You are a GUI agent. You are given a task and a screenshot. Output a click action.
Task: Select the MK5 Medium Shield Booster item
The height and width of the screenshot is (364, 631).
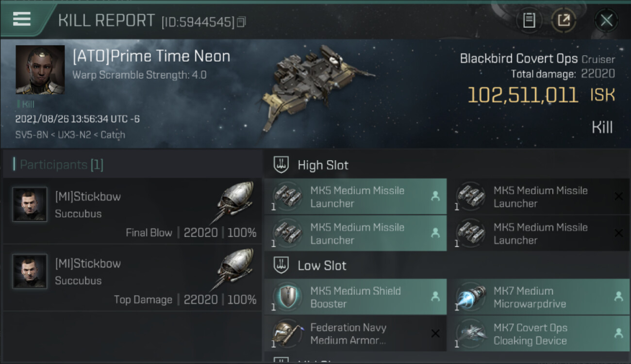coord(355,297)
